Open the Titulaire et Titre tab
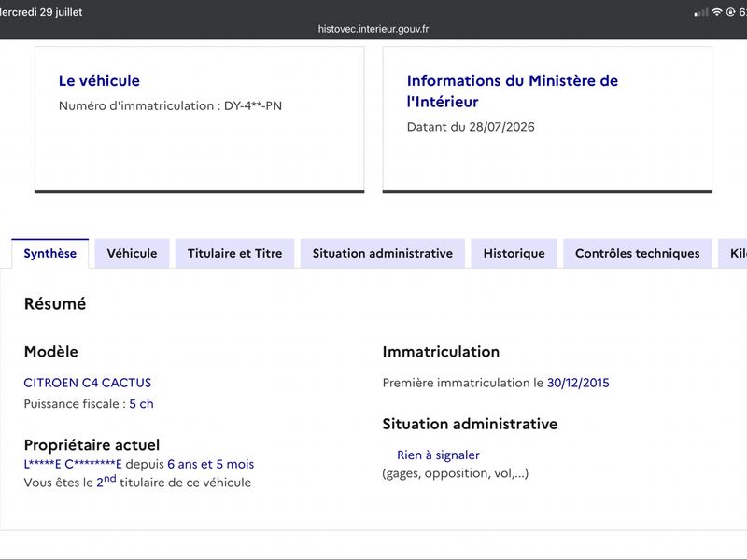Viewport: 747px width, 560px height. click(x=235, y=253)
